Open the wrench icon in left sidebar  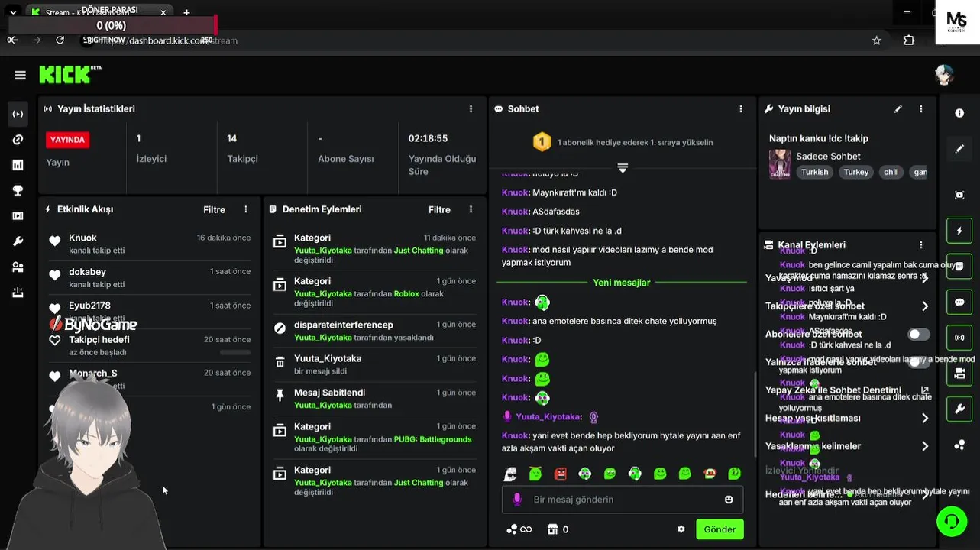(18, 241)
